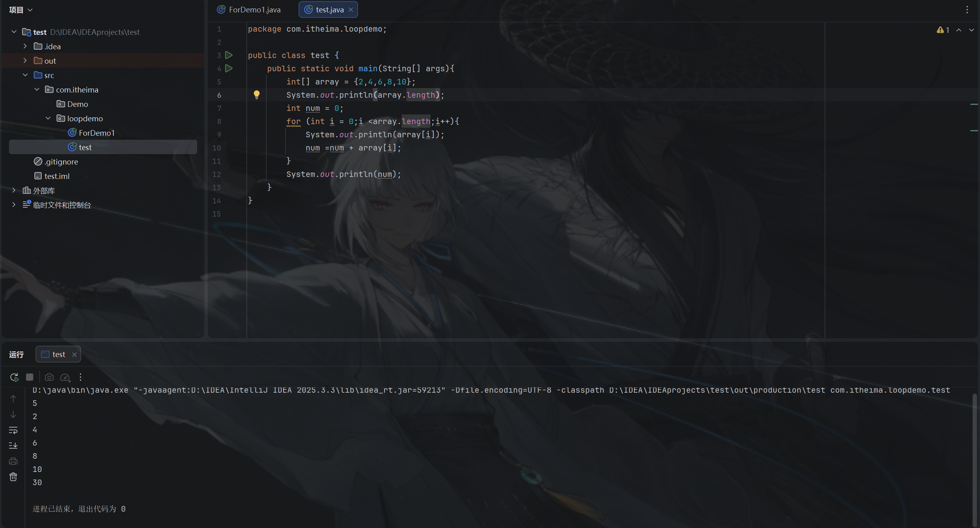The width and height of the screenshot is (980, 528).
Task: Select the test class in project tree
Action: point(103,147)
